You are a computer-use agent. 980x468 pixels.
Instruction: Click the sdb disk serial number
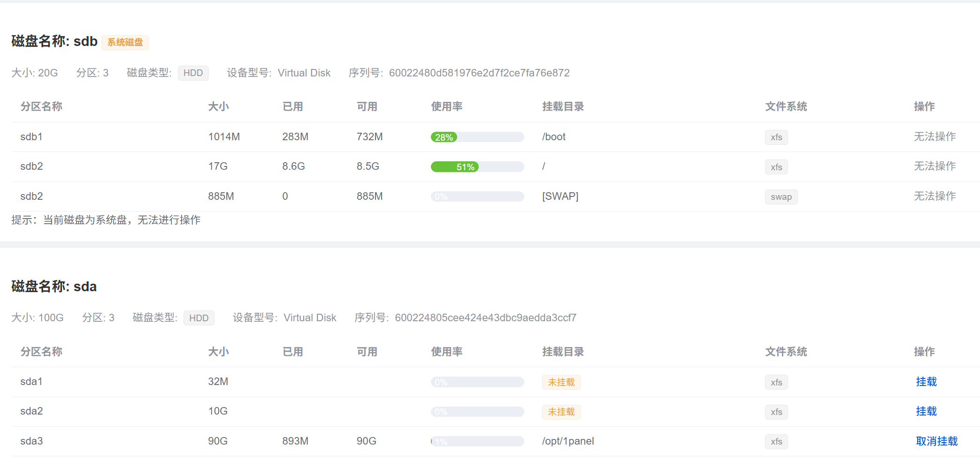[x=479, y=73]
